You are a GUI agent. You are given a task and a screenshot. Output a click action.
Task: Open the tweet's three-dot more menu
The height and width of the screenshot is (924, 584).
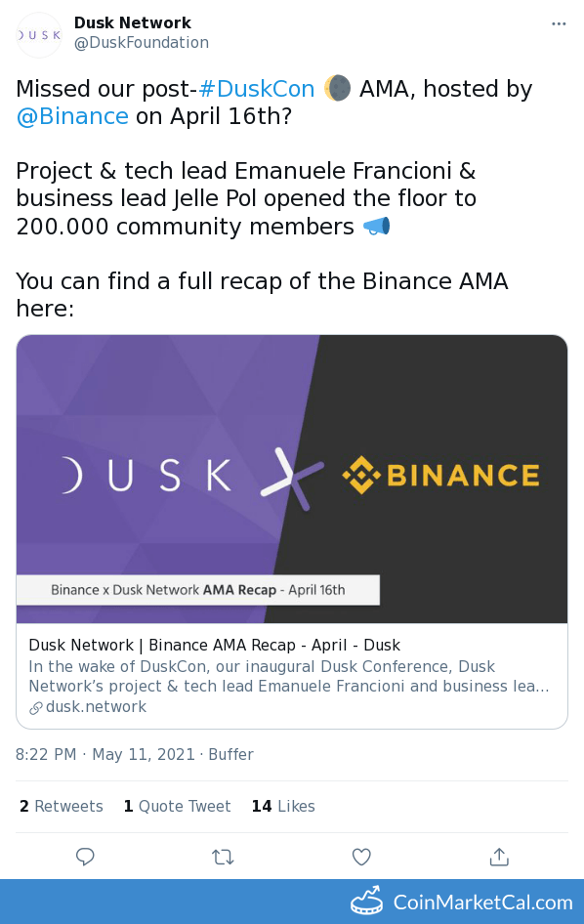coord(558,23)
